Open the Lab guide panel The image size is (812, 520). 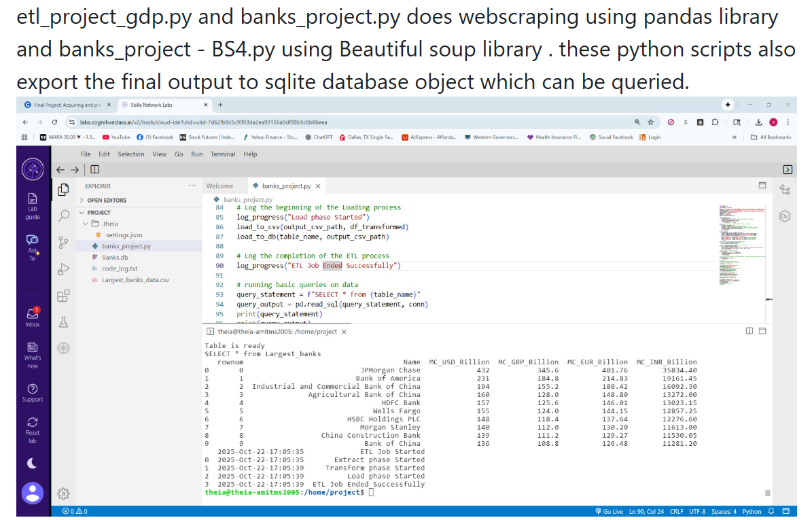tap(33, 205)
